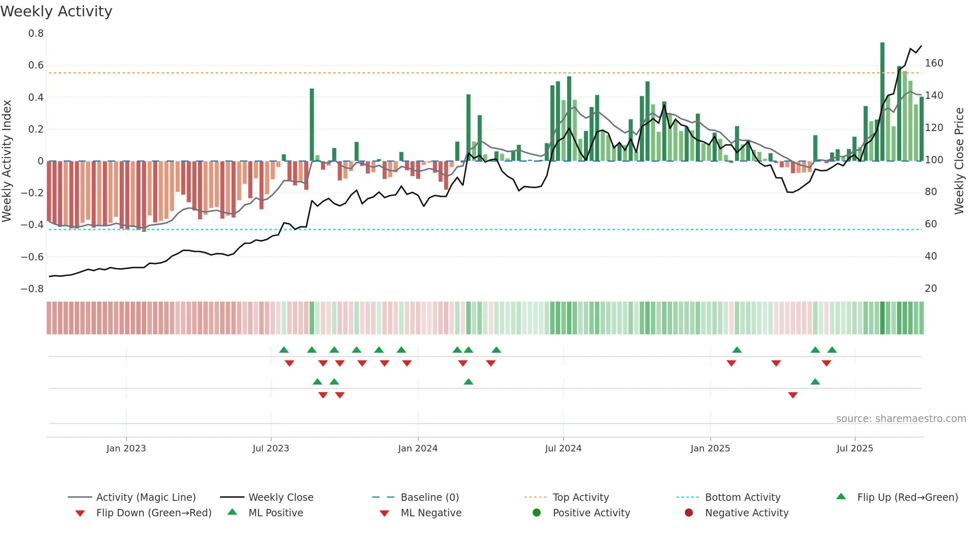Toggle ML Positive legend entry
The height and width of the screenshot is (551, 980).
265,513
